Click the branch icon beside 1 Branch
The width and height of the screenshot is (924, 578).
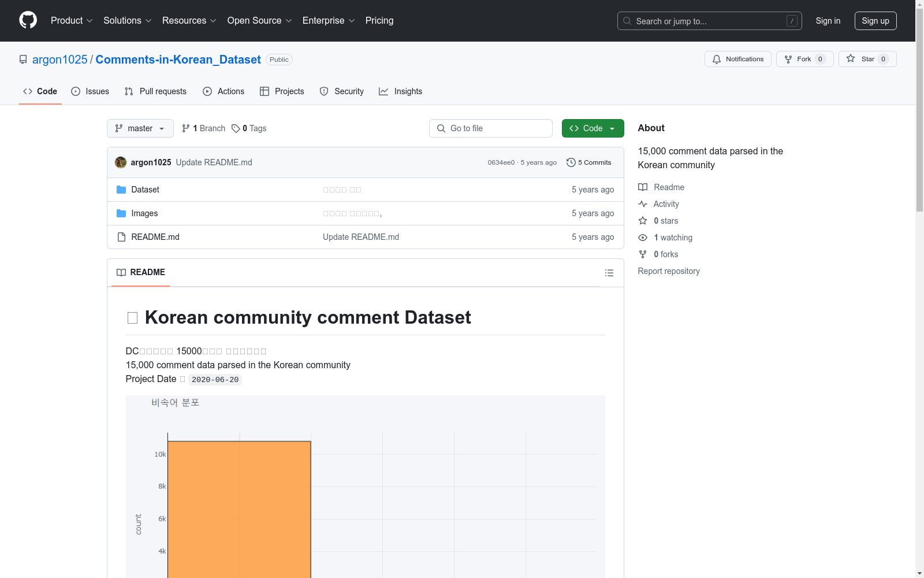[x=186, y=128]
